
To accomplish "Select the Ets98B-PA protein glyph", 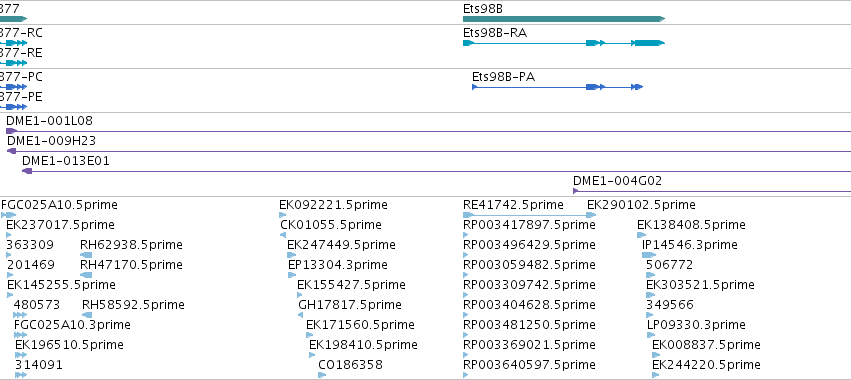I will (x=557, y=87).
